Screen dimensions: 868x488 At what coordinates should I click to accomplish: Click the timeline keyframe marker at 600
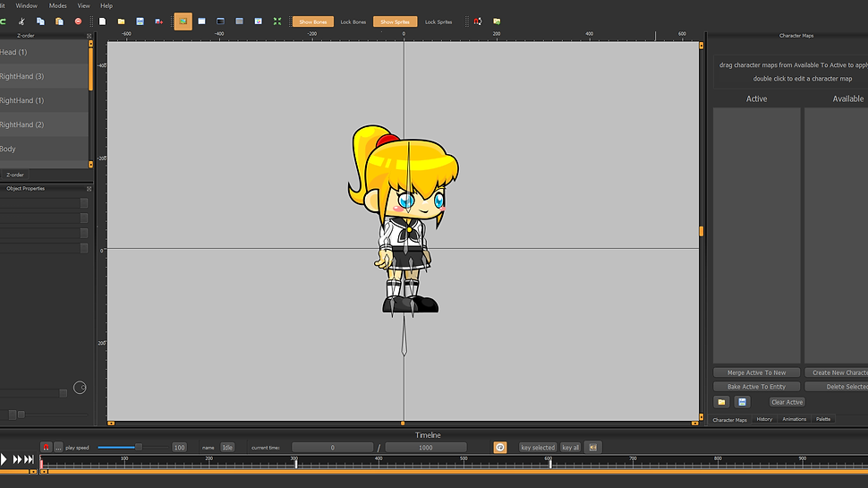549,464
